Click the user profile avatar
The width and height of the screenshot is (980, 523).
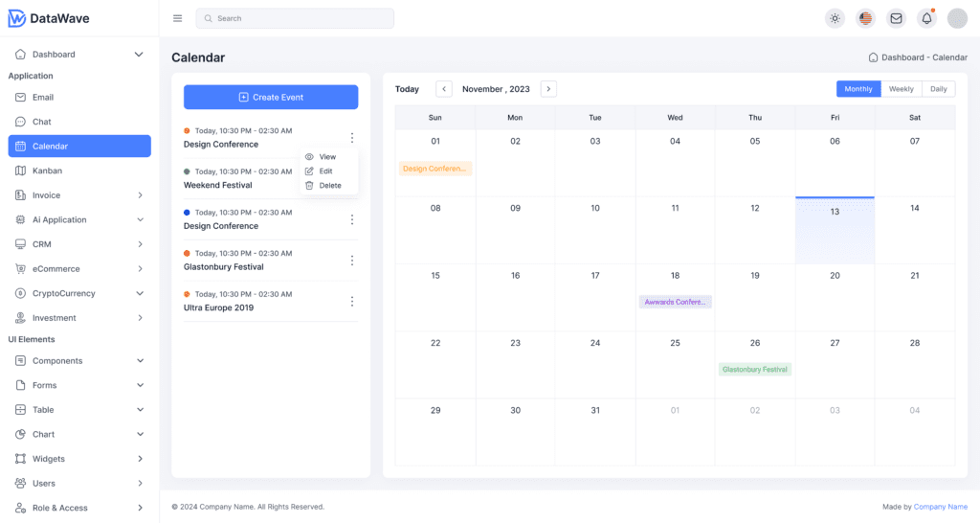(957, 18)
